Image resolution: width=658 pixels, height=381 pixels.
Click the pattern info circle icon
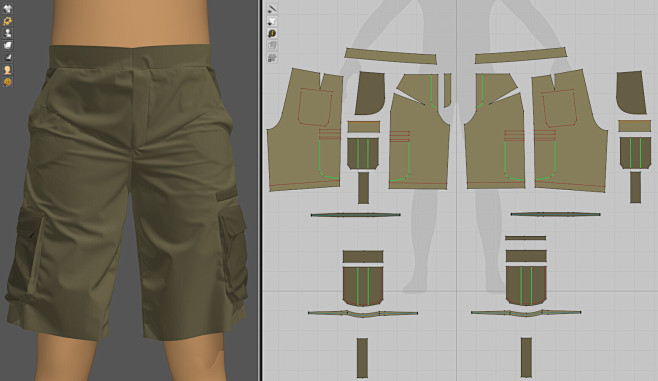pyautogui.click(x=272, y=33)
